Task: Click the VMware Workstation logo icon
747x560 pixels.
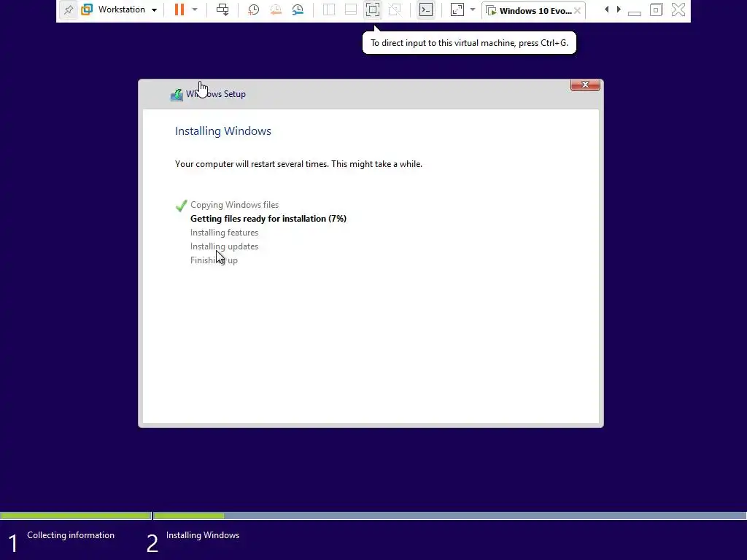Action: tap(87, 9)
